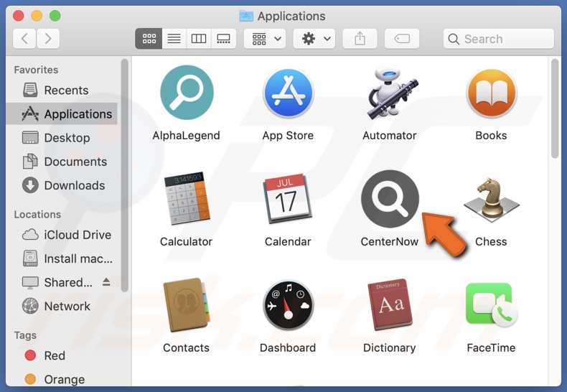This screenshot has width=567, height=392.
Task: Open Documents in the sidebar
Action: (x=62, y=162)
